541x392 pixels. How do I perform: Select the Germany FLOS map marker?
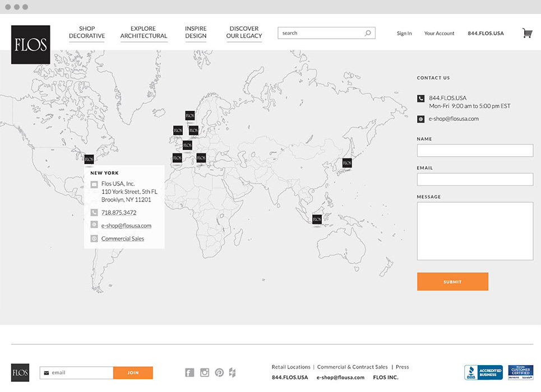click(x=193, y=130)
